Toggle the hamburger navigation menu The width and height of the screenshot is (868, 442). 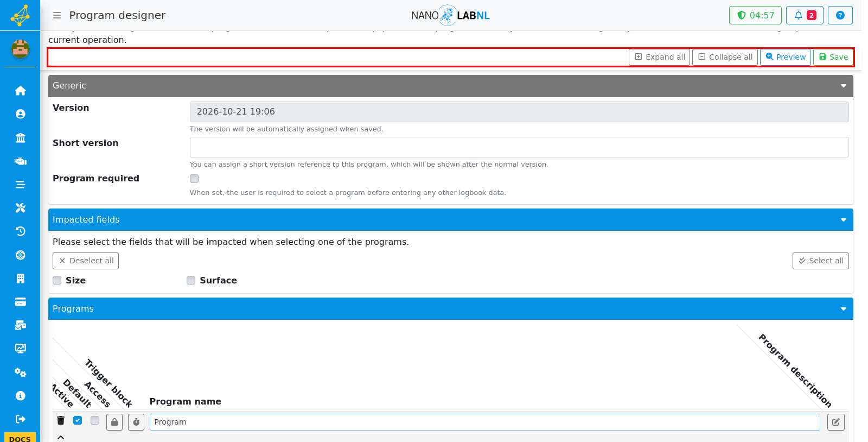click(57, 15)
